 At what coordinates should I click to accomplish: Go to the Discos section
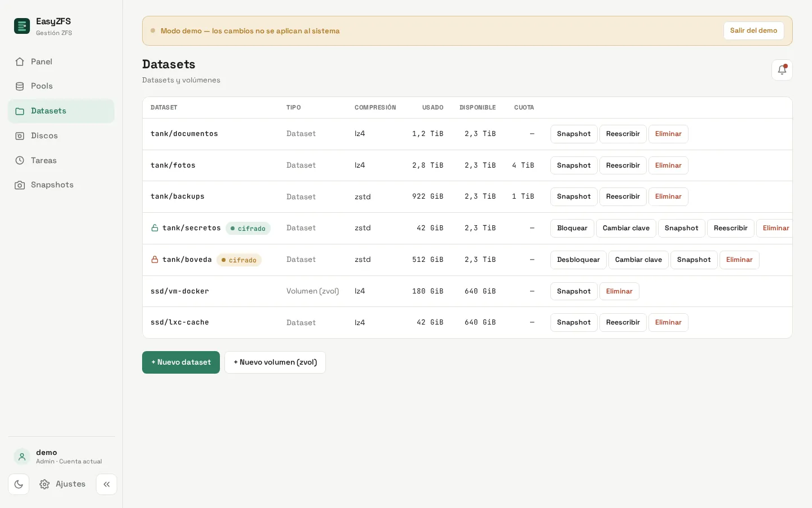point(61,136)
